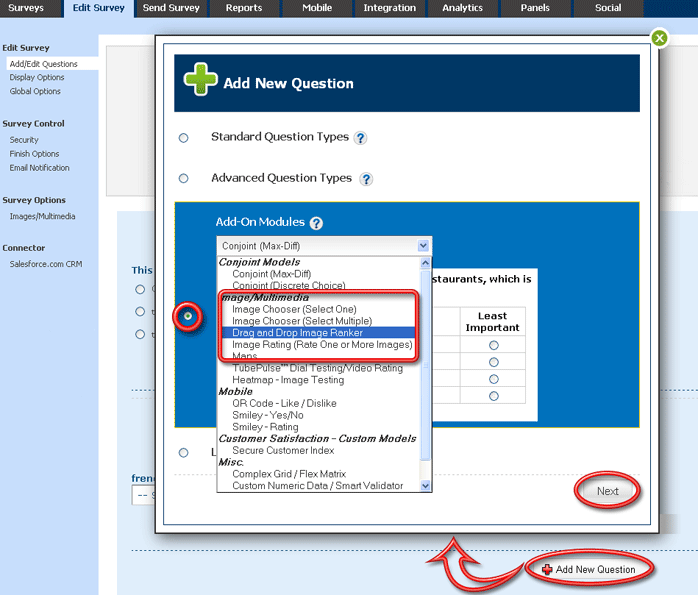Viewport: 698px width, 595px height.
Task: Choose Image Chooser (Select One) option
Action: 294,310
